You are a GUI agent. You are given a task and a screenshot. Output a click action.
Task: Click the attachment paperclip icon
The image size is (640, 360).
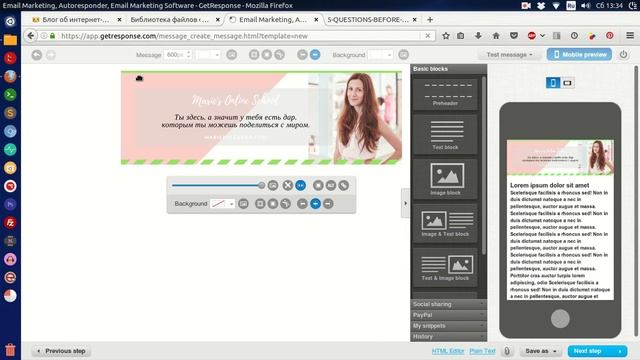[x=507, y=351]
